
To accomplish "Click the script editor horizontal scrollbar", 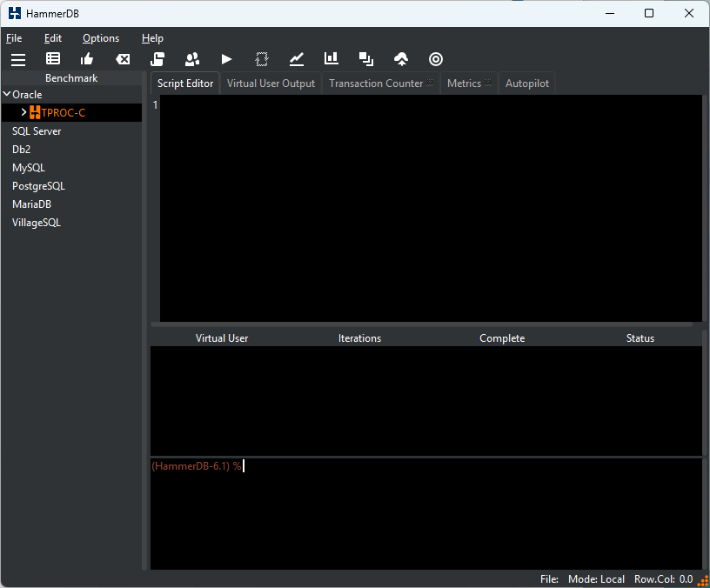I will click(421, 324).
